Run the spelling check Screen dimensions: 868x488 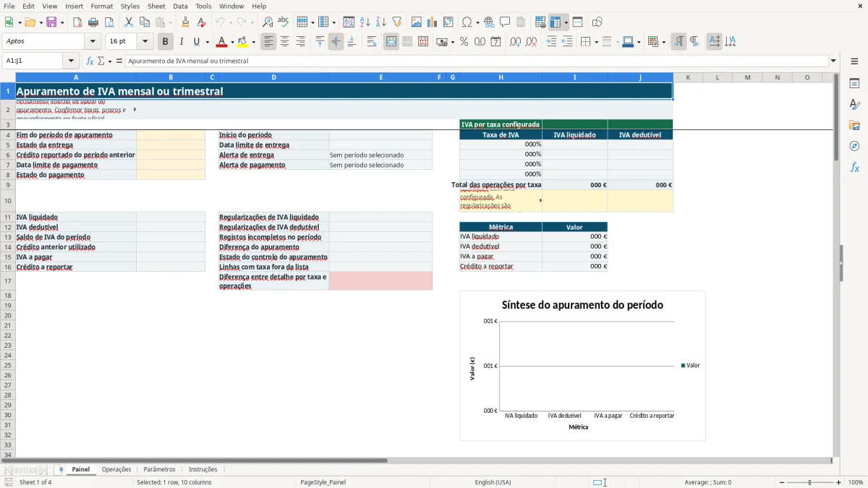tap(284, 22)
